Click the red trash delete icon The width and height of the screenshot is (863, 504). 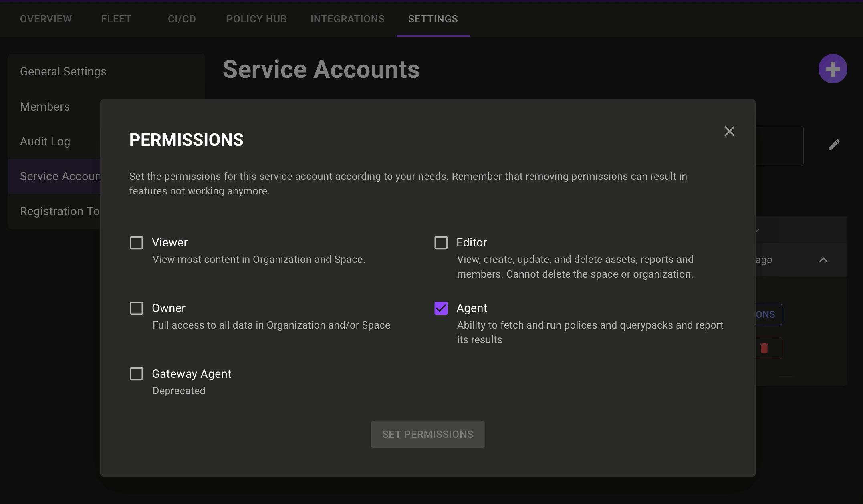(765, 348)
